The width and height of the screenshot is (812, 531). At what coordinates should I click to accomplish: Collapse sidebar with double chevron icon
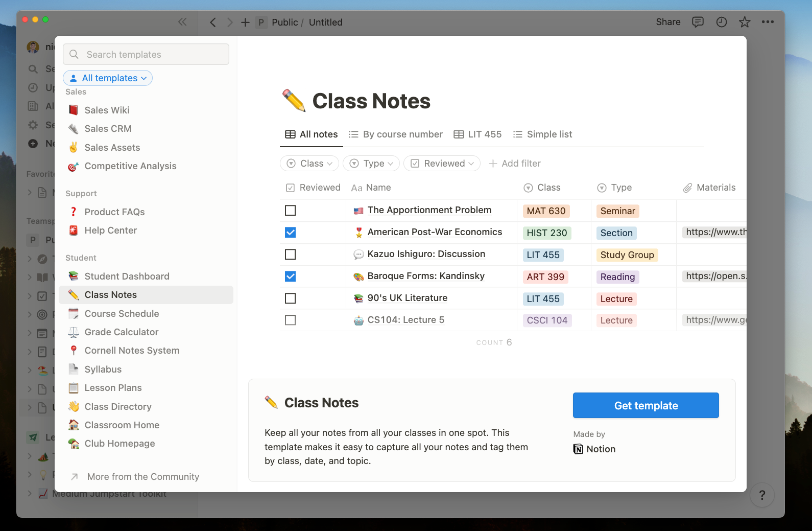pos(182,22)
